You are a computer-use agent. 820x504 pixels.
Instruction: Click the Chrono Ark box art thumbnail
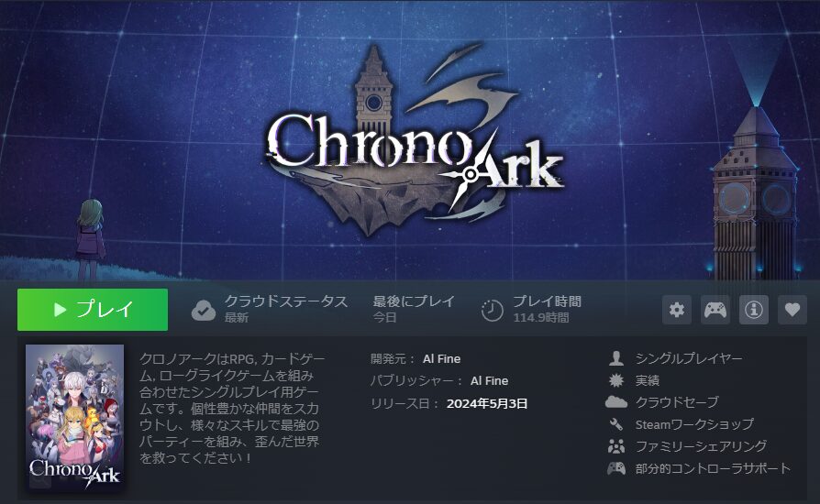point(75,417)
